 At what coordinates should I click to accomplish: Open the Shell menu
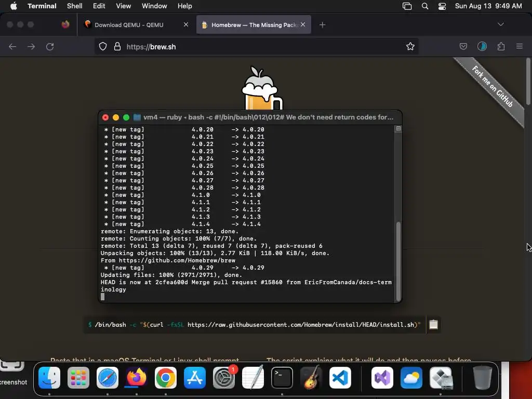[75, 6]
